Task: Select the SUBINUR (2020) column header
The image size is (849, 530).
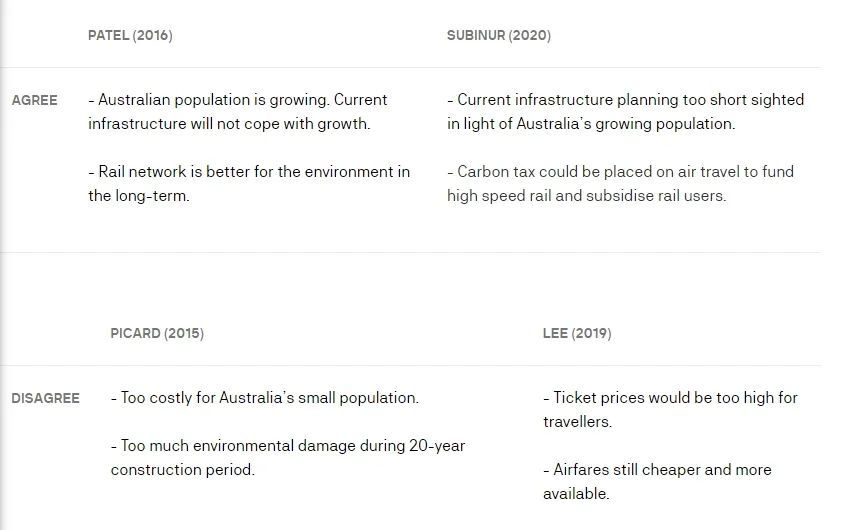Action: click(x=499, y=36)
